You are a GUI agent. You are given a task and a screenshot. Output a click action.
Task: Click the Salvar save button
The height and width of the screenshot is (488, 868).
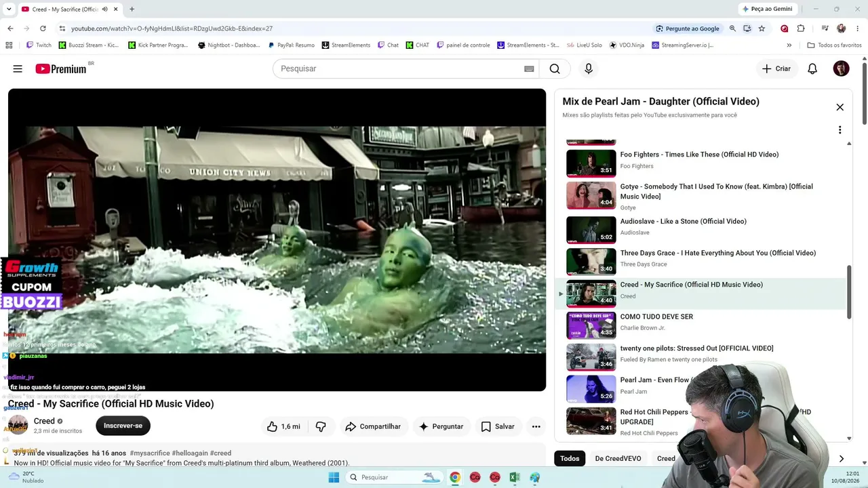[x=498, y=426]
